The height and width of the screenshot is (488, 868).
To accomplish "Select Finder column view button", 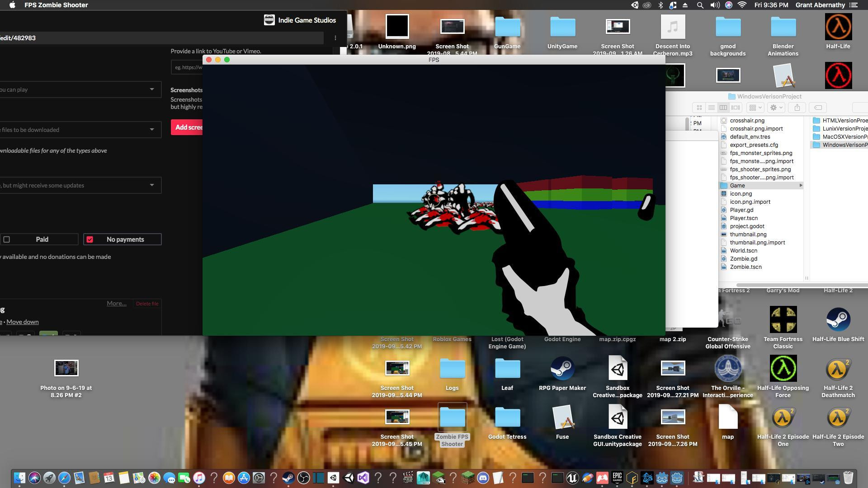I will click(x=723, y=108).
